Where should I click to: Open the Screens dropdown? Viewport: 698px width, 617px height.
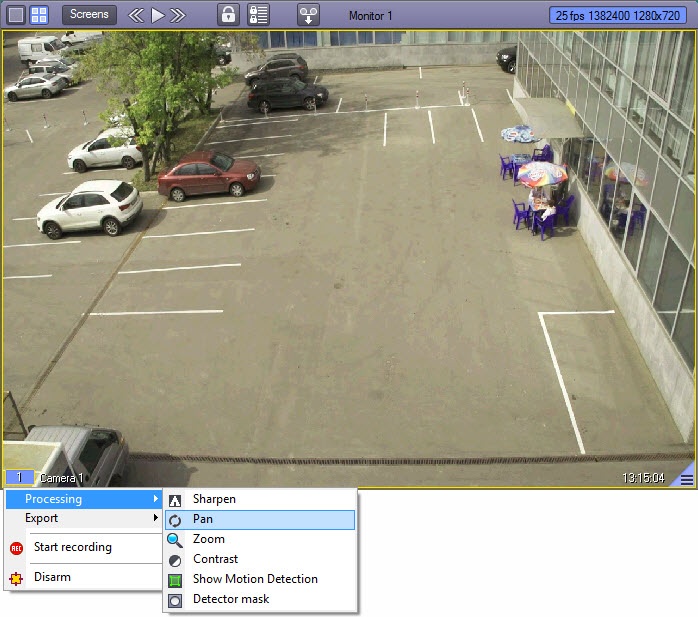89,15
